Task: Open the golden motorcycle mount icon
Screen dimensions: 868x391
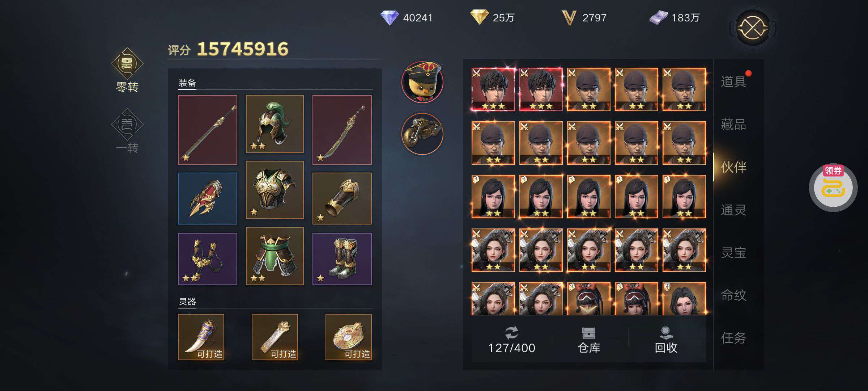Action: click(422, 134)
